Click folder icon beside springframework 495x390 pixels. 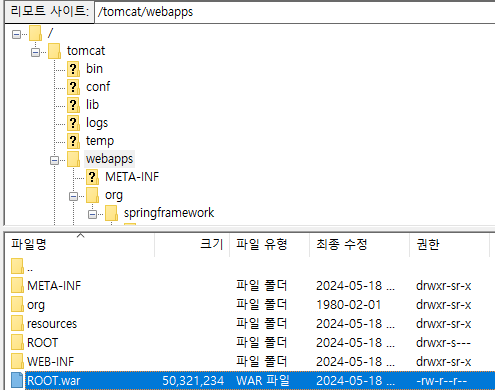point(111,213)
